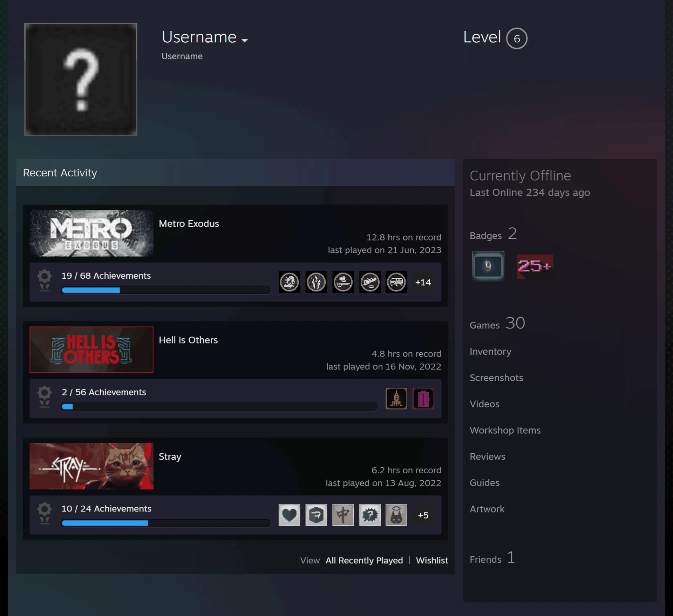The height and width of the screenshot is (616, 673).
Task: View All Recently Played games
Action: point(364,560)
